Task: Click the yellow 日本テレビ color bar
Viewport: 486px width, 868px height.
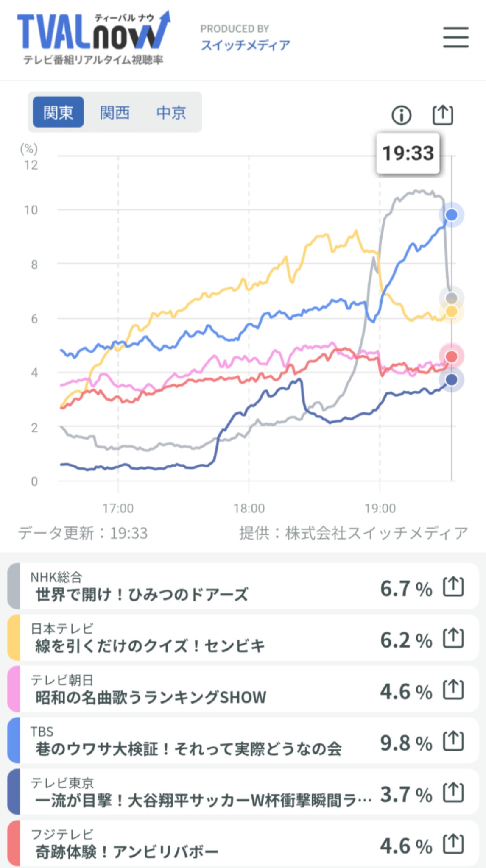Action: click(x=14, y=638)
